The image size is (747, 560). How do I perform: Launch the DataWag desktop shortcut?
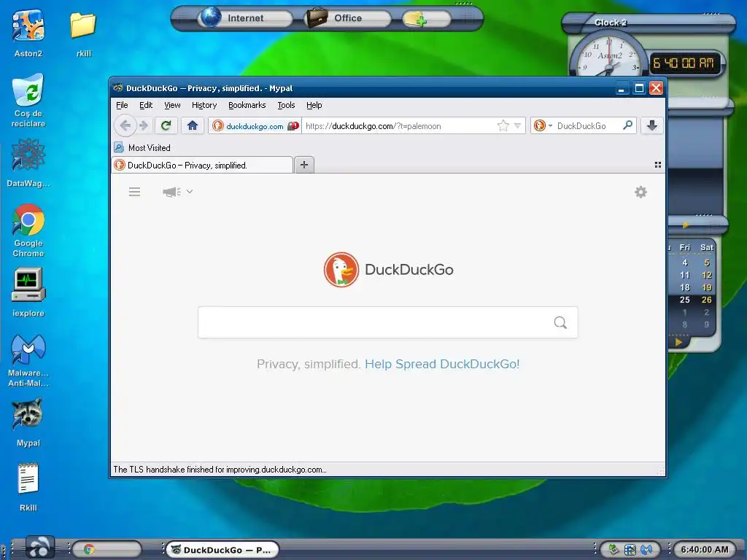coord(28,162)
